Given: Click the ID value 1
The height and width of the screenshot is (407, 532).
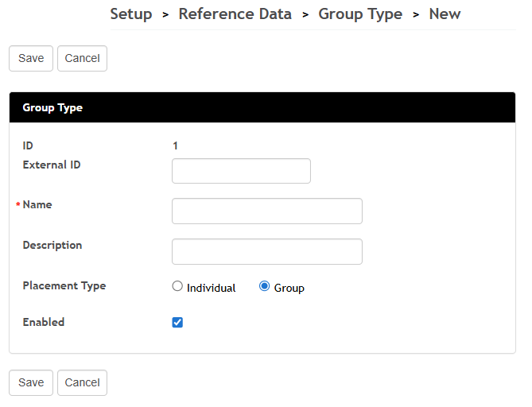Looking at the screenshot, I should pos(175,145).
